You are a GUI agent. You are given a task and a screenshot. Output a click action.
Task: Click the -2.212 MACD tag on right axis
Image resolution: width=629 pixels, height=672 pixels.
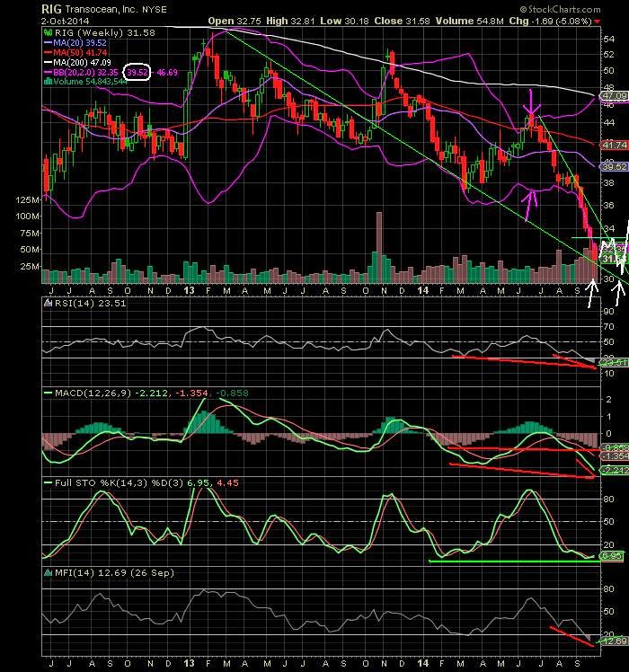(x=615, y=470)
